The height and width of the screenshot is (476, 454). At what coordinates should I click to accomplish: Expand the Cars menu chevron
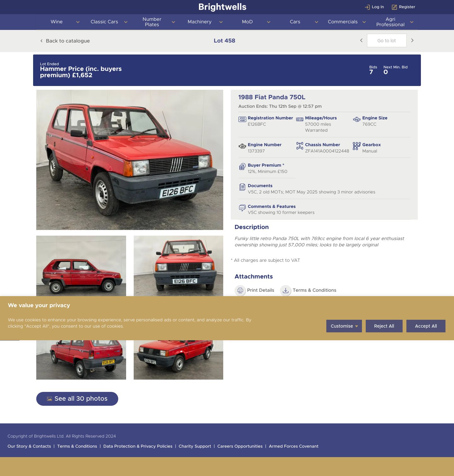click(316, 22)
